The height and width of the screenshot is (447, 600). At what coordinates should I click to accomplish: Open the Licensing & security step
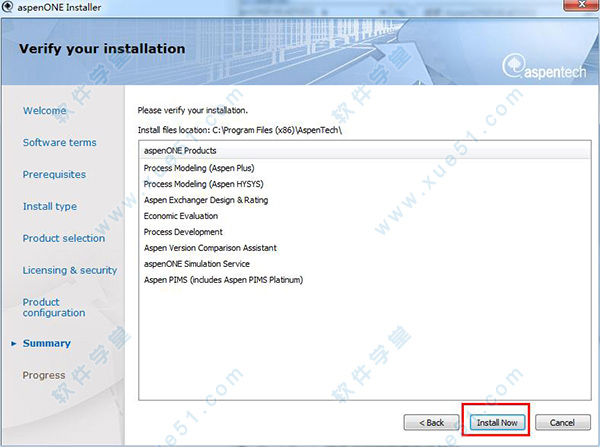pyautogui.click(x=70, y=270)
